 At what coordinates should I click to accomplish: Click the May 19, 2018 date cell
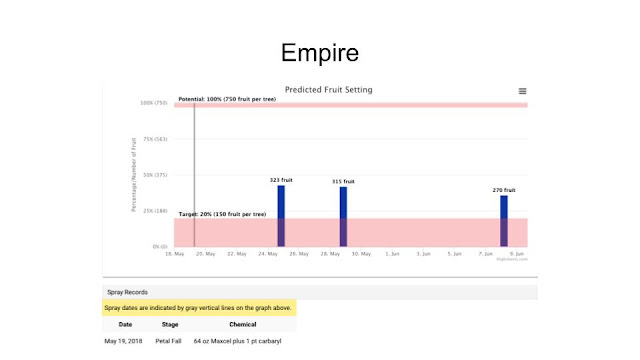click(x=123, y=341)
